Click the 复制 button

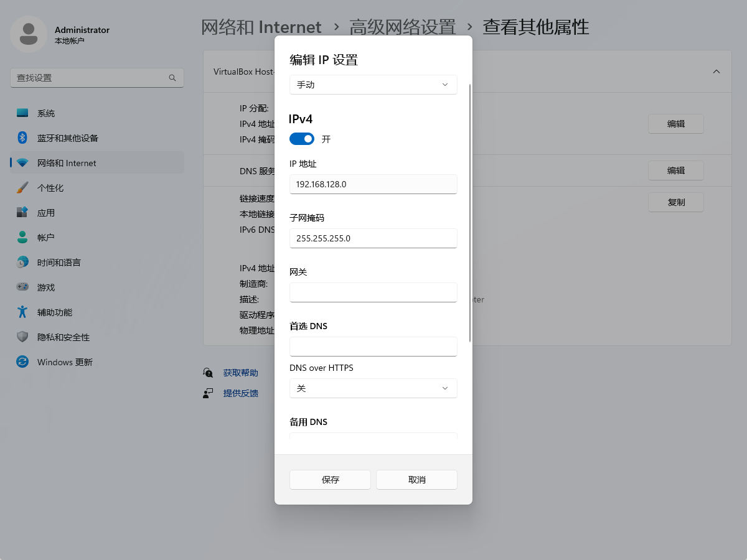tap(676, 202)
